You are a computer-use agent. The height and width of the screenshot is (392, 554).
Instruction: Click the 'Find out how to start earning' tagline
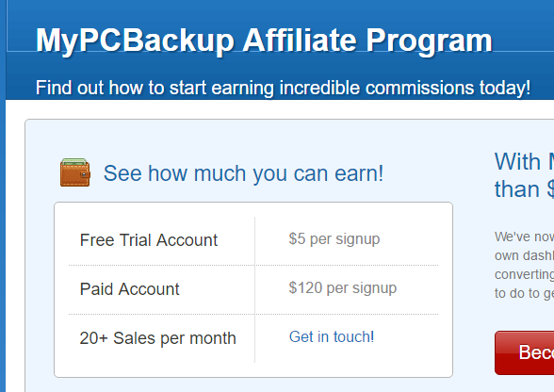(x=283, y=88)
